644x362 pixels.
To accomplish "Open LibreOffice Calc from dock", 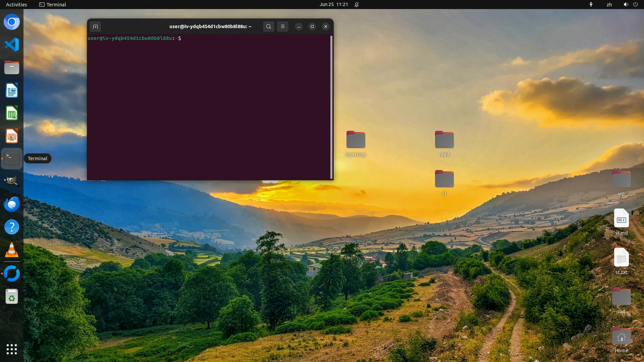I will point(12,113).
